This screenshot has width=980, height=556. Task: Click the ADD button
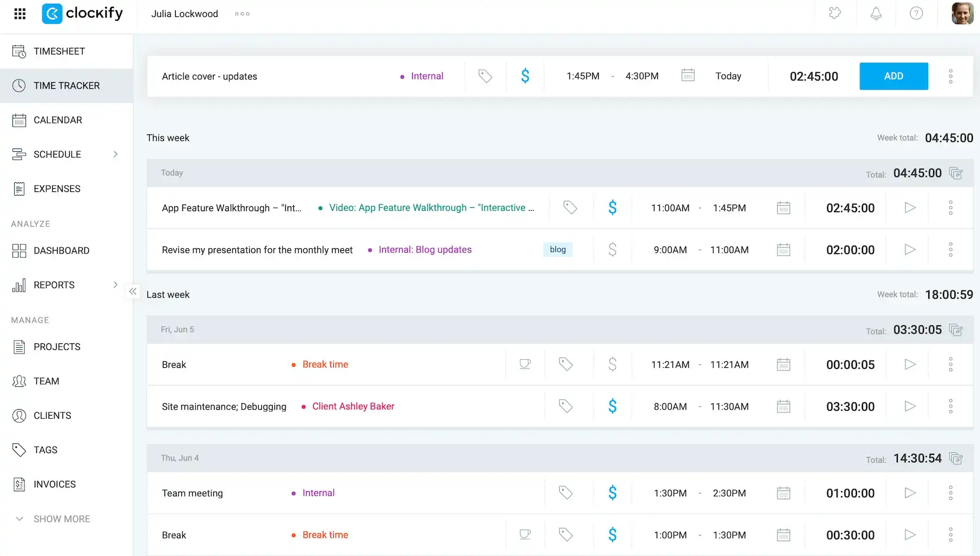(x=893, y=76)
